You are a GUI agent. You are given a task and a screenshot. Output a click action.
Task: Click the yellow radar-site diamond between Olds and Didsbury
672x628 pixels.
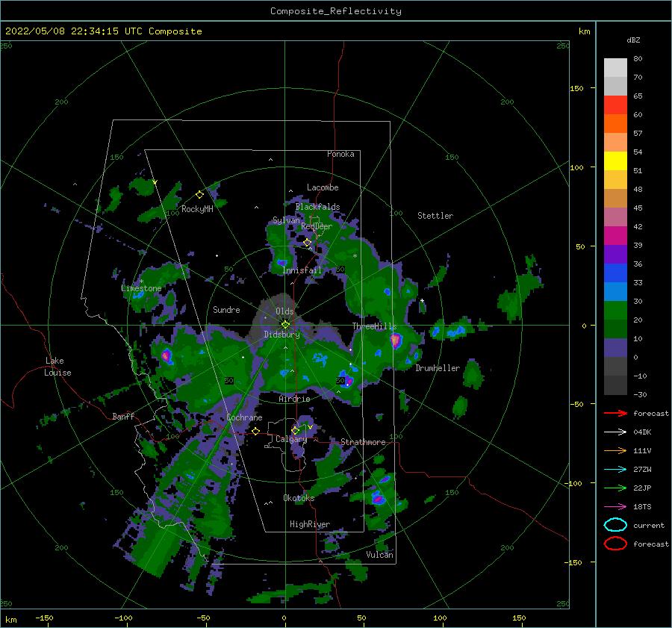(x=285, y=325)
